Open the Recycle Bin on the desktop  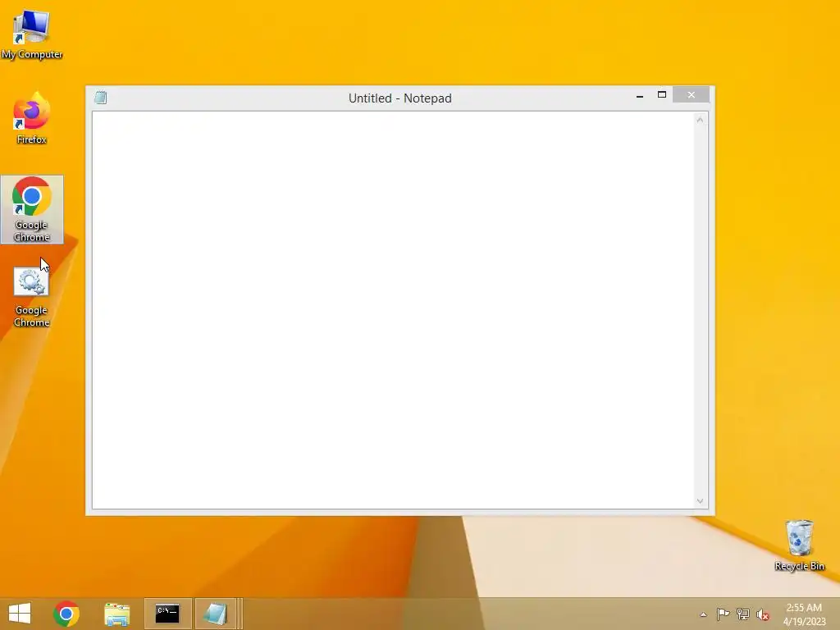point(799,546)
